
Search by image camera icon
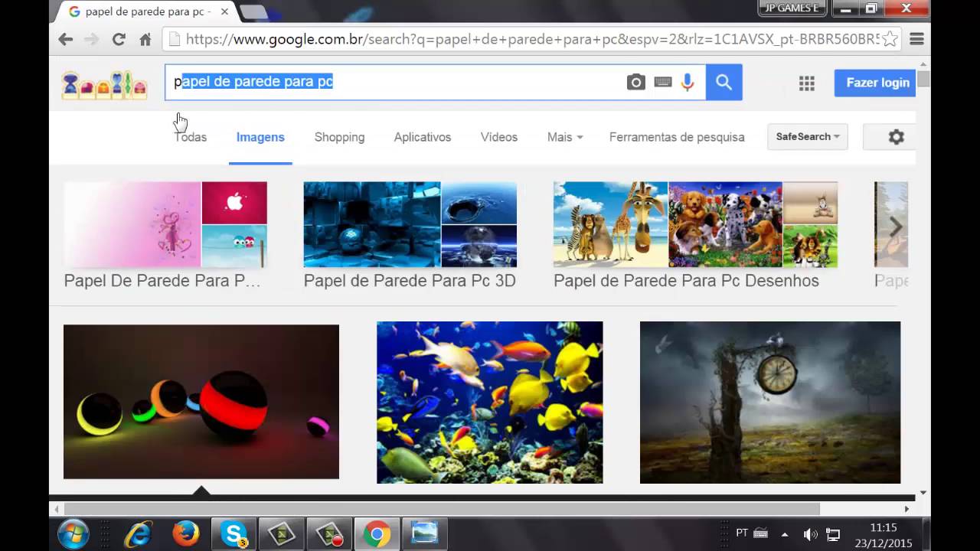coord(635,83)
